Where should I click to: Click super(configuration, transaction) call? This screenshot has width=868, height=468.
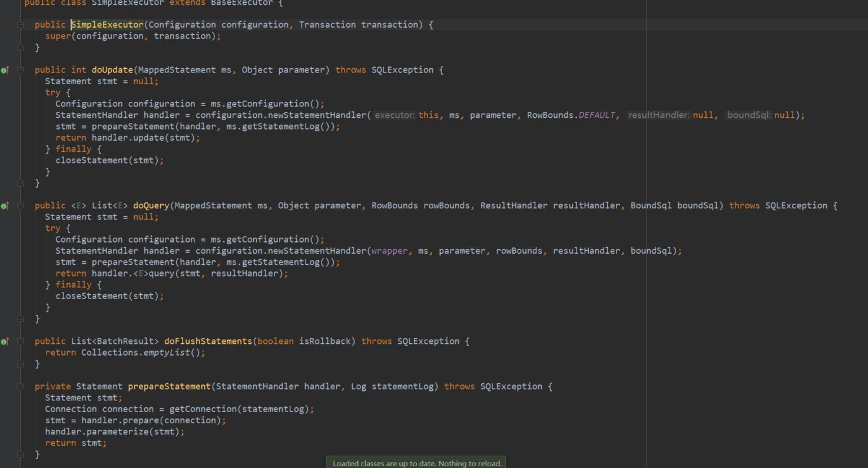coord(131,36)
